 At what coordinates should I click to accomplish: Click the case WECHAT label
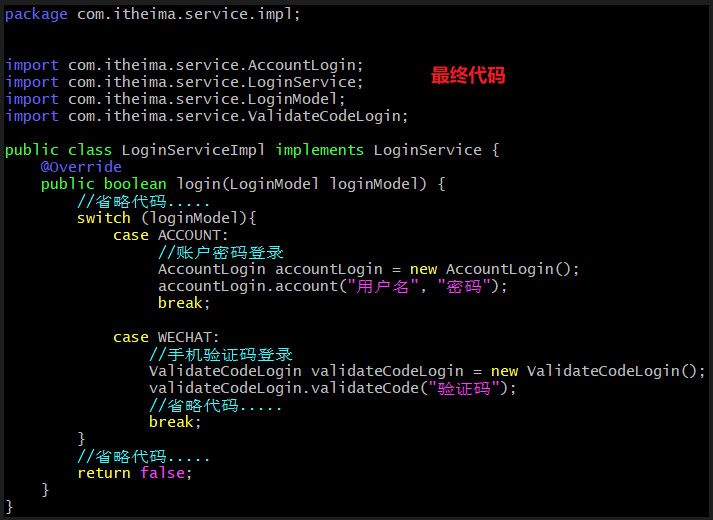[x=166, y=337]
